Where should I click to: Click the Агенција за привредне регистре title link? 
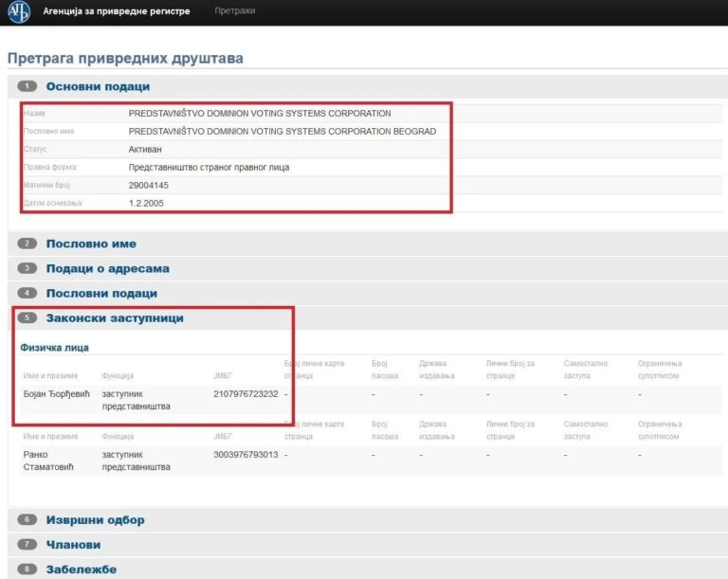pos(118,11)
